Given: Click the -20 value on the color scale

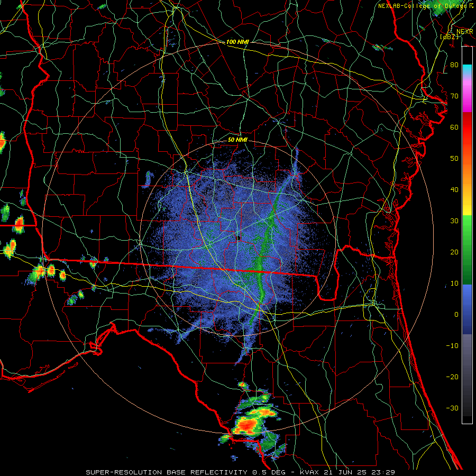Looking at the screenshot, I should click(452, 377).
